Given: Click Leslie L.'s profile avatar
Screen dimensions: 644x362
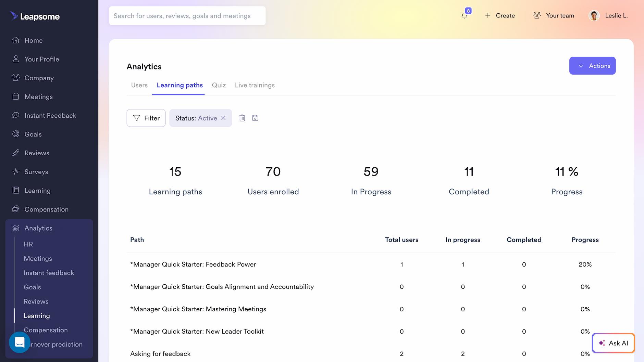Looking at the screenshot, I should 594,15.
